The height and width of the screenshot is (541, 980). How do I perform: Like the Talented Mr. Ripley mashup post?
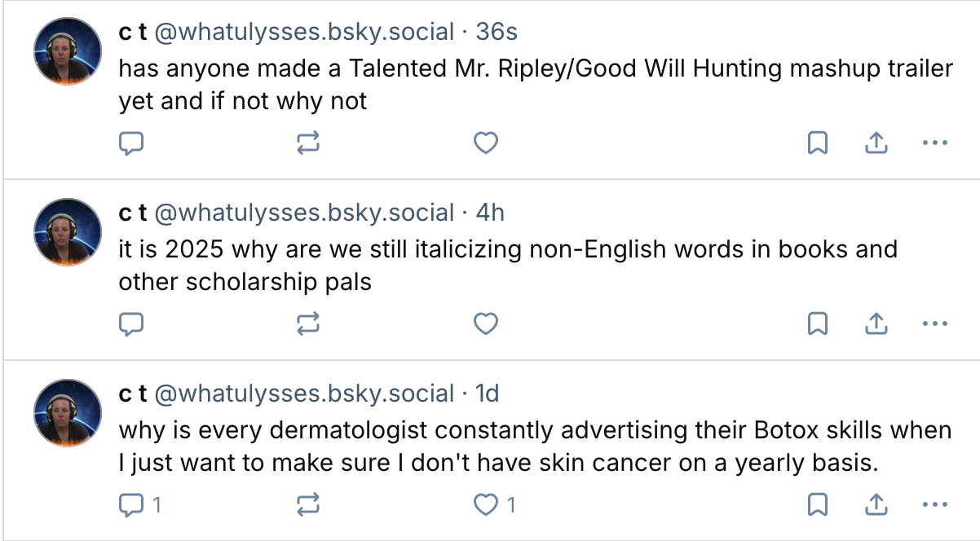point(486,144)
